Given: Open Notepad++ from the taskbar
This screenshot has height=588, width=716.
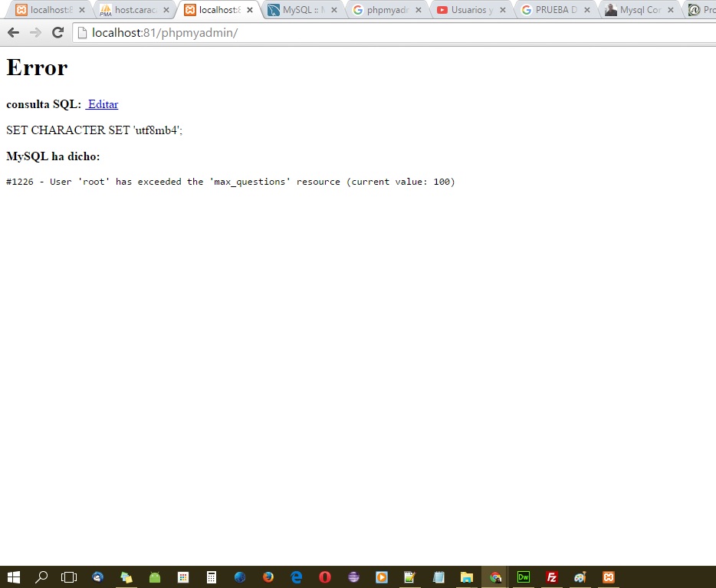Looking at the screenshot, I should coord(409,577).
